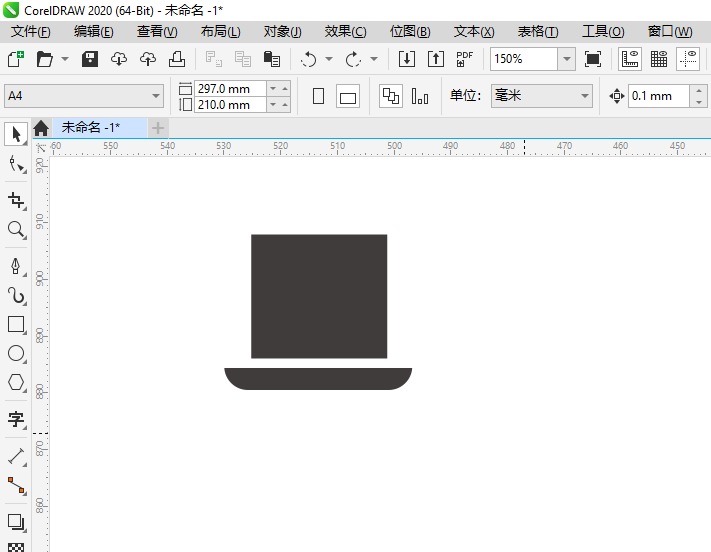The width and height of the screenshot is (711, 552).
Task: Open the 效果(C) menu
Action: (x=346, y=32)
